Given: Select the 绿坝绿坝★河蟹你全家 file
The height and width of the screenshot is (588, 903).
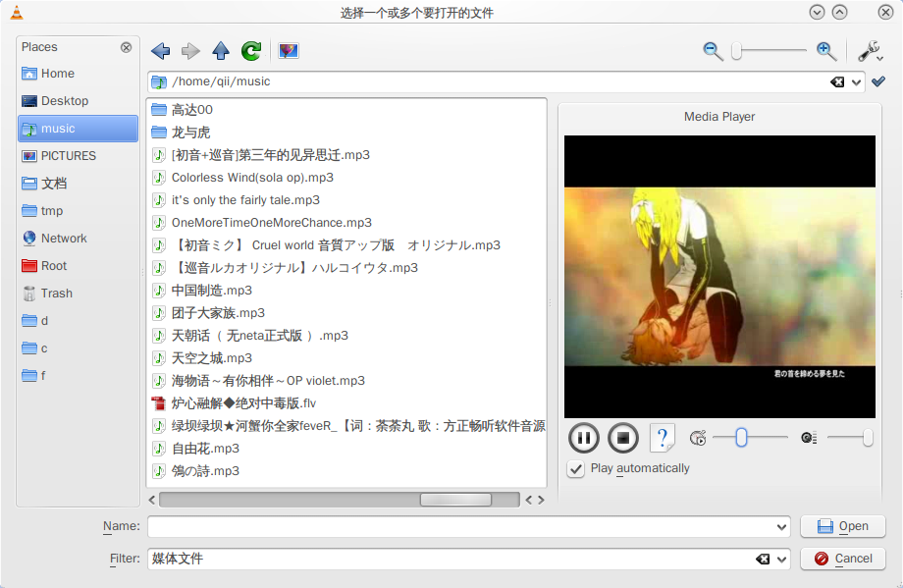Looking at the screenshot, I should (347, 426).
